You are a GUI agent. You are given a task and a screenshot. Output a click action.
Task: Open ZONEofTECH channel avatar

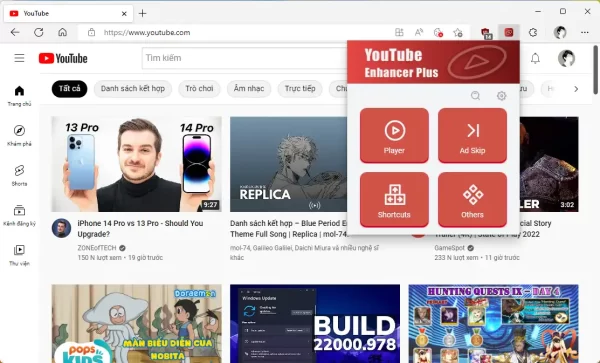61,228
